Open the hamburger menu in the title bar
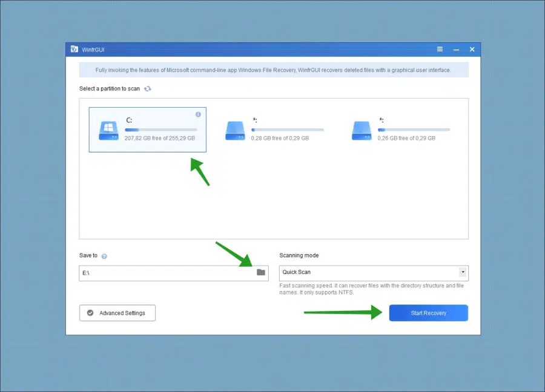545x392 pixels. 440,50
